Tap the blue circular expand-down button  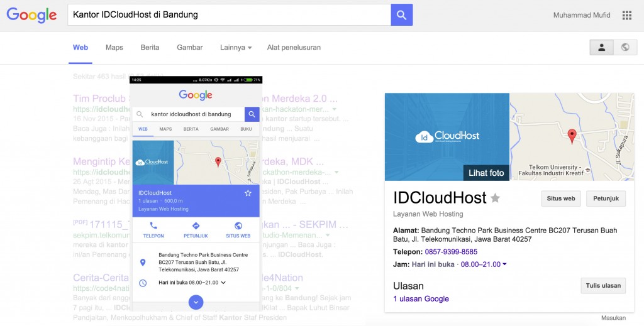[x=196, y=302]
